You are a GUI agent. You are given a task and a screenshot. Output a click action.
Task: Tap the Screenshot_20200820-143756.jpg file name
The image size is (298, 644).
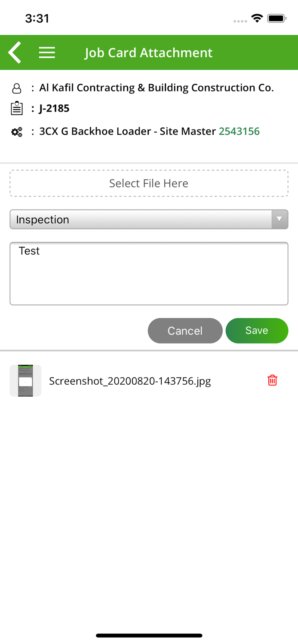coord(130,381)
